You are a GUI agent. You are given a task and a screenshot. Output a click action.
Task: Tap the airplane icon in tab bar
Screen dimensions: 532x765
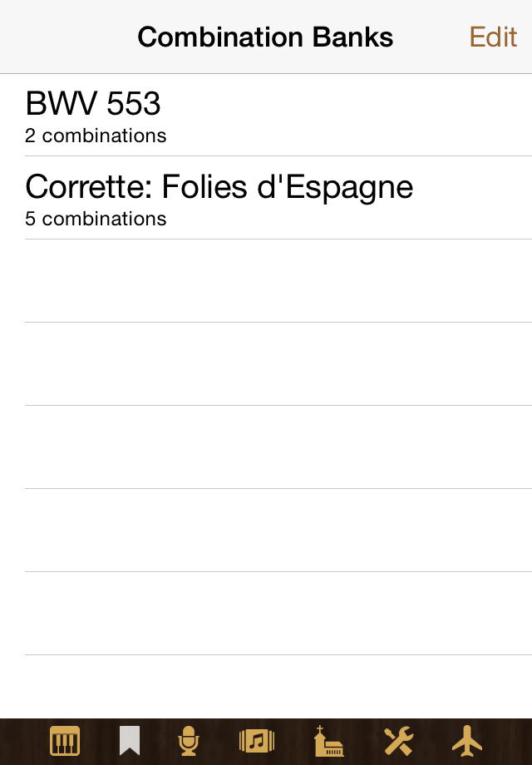[467, 740]
